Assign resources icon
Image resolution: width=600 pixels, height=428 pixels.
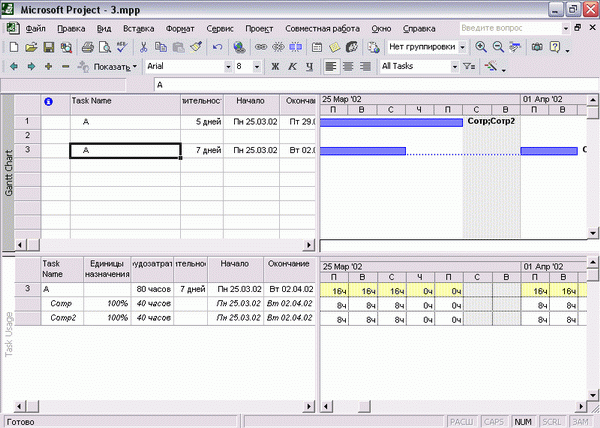[x=352, y=47]
